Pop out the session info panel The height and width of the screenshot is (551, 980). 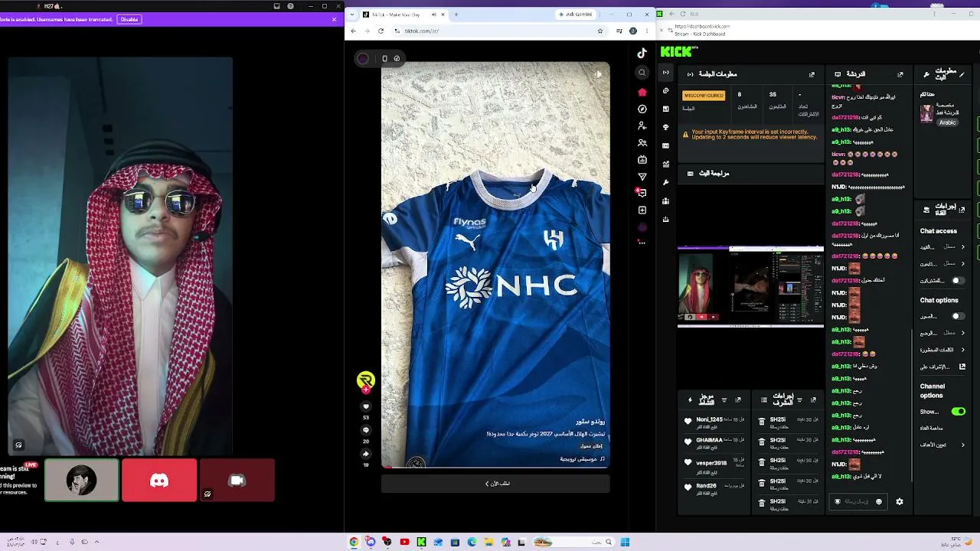click(812, 74)
